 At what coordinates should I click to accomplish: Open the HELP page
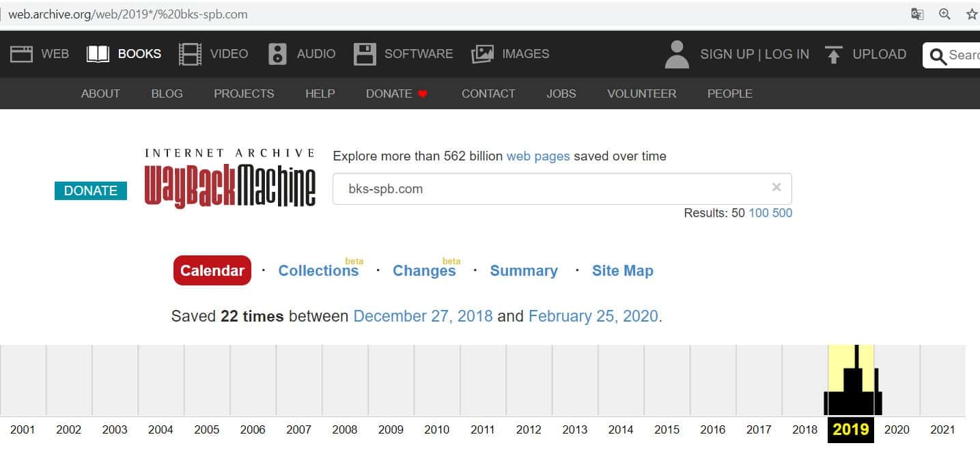click(320, 94)
